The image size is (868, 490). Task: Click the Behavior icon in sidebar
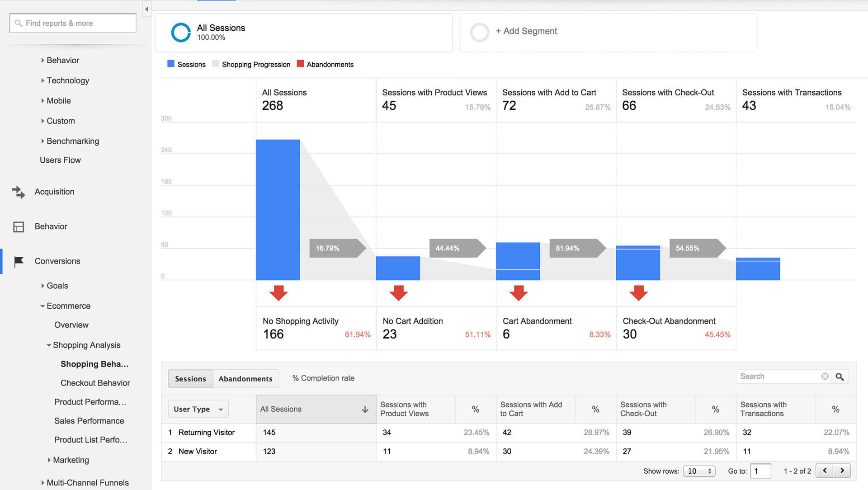pyautogui.click(x=19, y=226)
